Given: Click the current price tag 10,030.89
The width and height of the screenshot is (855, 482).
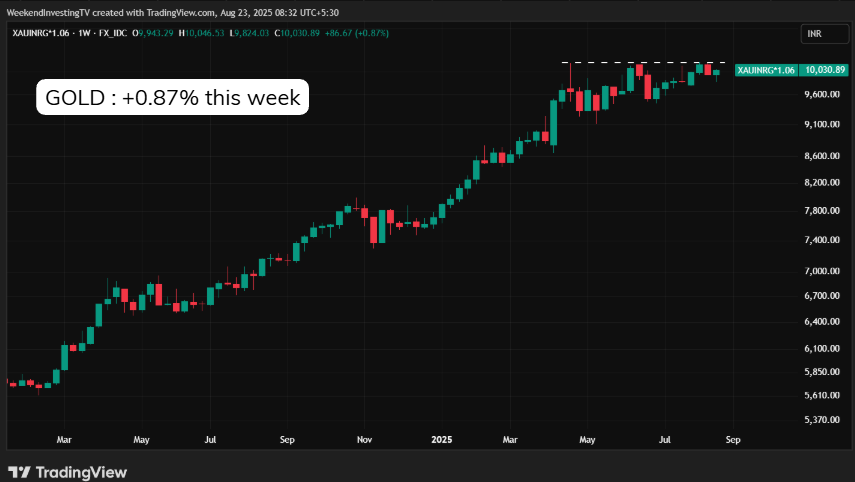Looking at the screenshot, I should [x=824, y=70].
